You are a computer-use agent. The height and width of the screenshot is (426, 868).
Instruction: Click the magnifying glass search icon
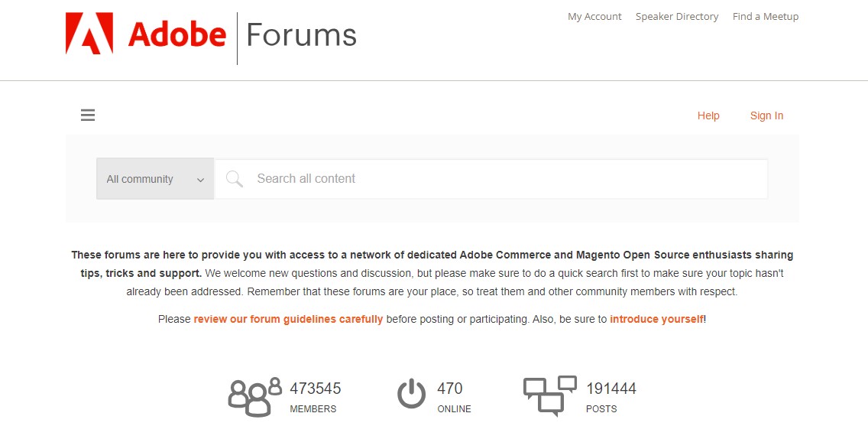tap(235, 179)
